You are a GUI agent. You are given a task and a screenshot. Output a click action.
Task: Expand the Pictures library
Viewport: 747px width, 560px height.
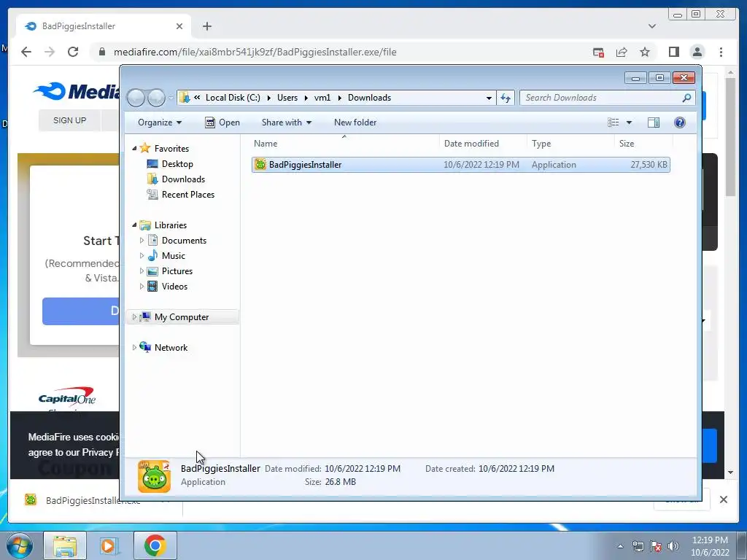pyautogui.click(x=142, y=271)
